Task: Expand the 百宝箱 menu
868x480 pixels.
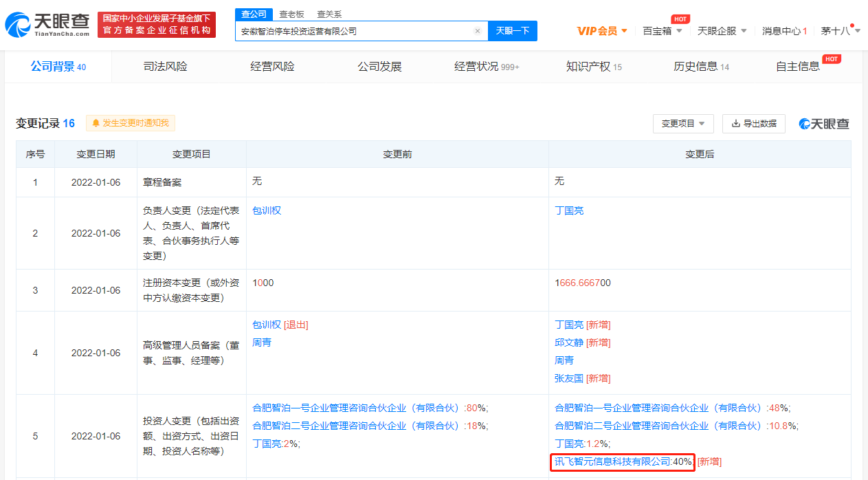Action: [x=663, y=31]
